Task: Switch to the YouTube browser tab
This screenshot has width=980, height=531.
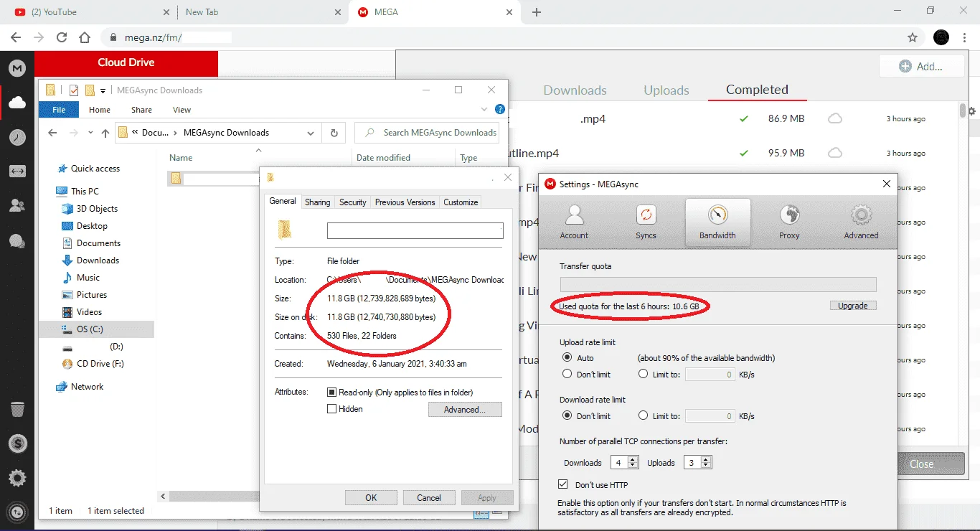Action: [x=93, y=12]
